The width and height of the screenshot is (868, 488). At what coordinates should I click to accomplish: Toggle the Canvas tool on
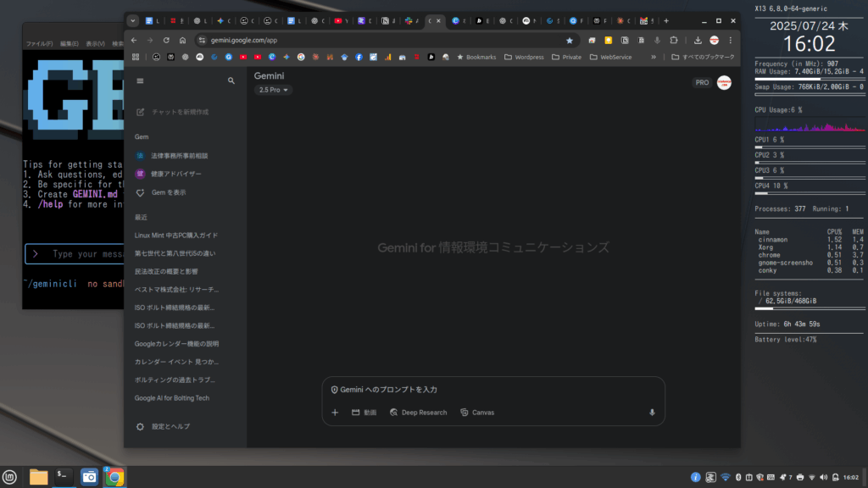coord(477,413)
